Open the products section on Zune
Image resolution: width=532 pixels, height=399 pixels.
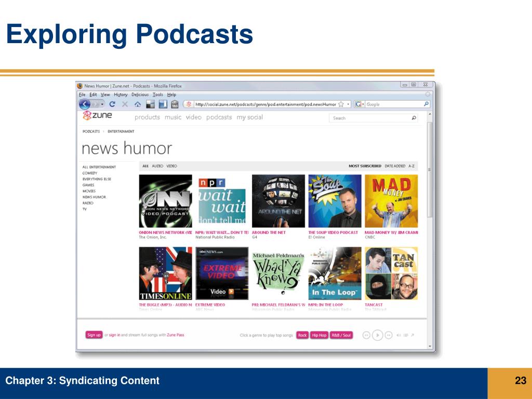point(147,117)
